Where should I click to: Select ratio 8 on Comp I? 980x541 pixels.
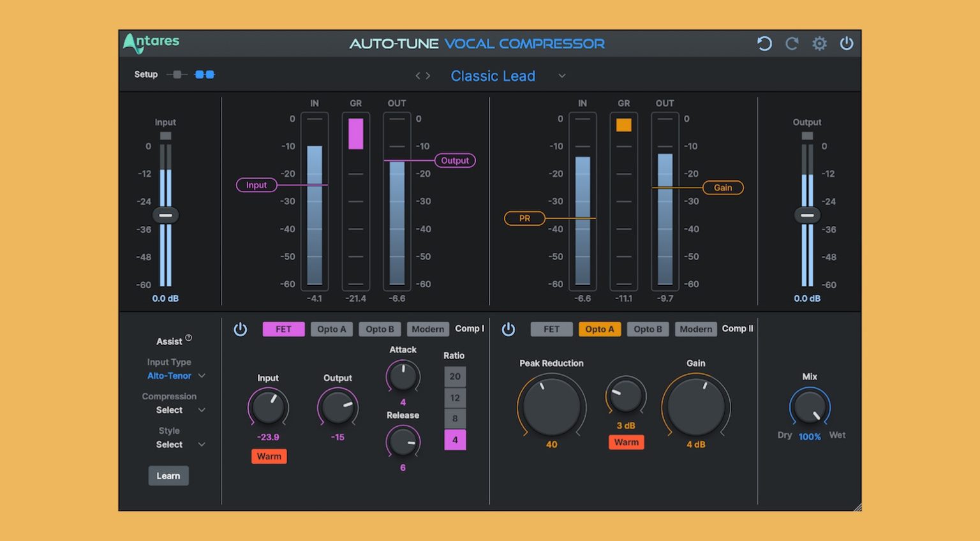tap(455, 419)
